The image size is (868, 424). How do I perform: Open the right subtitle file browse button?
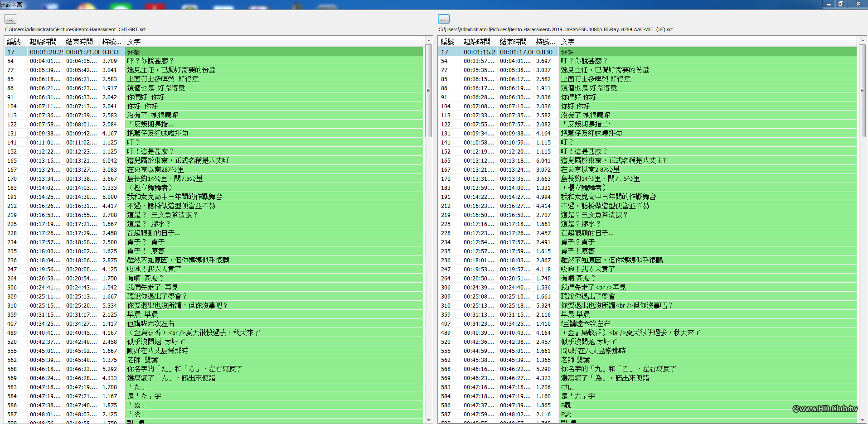click(444, 19)
